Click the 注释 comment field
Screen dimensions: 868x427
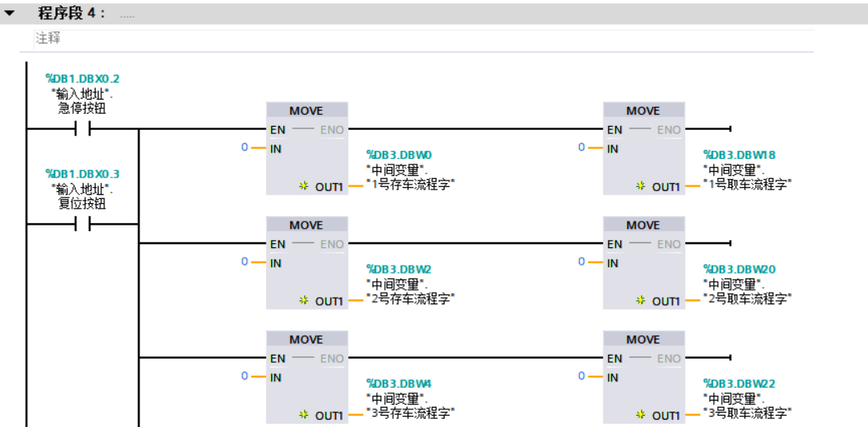coord(48,39)
